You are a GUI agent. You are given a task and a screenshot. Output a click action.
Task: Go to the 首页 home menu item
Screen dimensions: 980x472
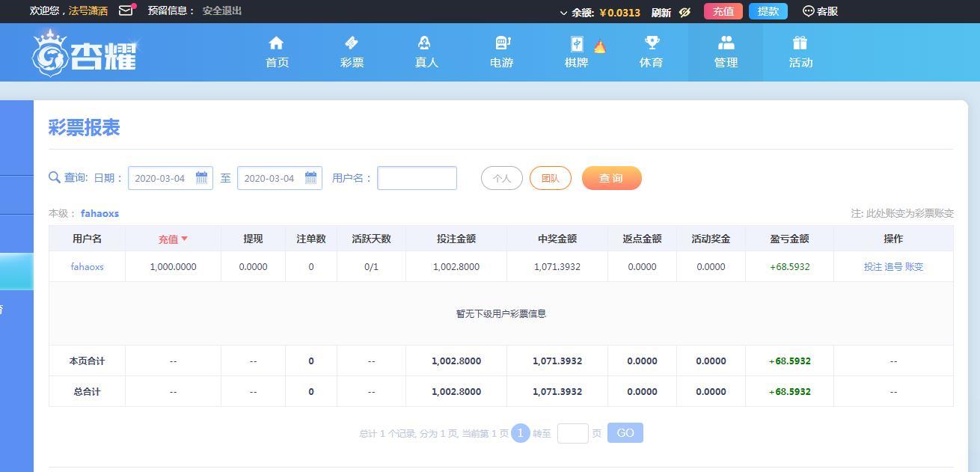(x=277, y=43)
